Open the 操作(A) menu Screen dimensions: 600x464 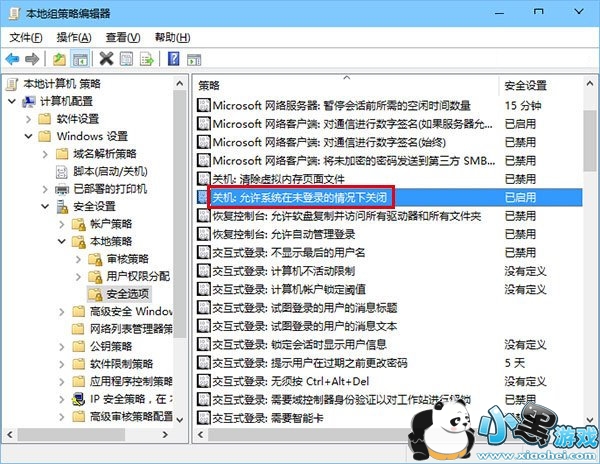74,37
